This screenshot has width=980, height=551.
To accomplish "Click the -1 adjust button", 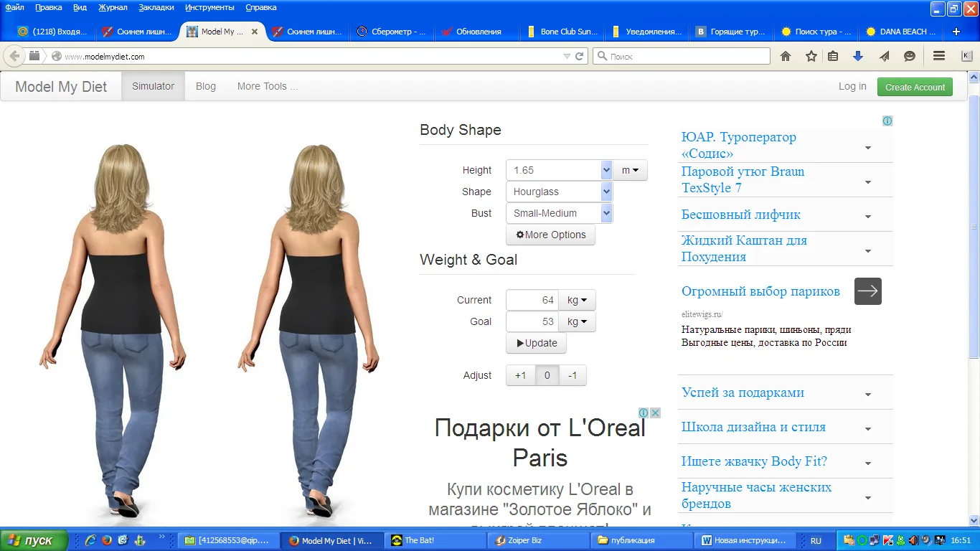I will (x=573, y=375).
